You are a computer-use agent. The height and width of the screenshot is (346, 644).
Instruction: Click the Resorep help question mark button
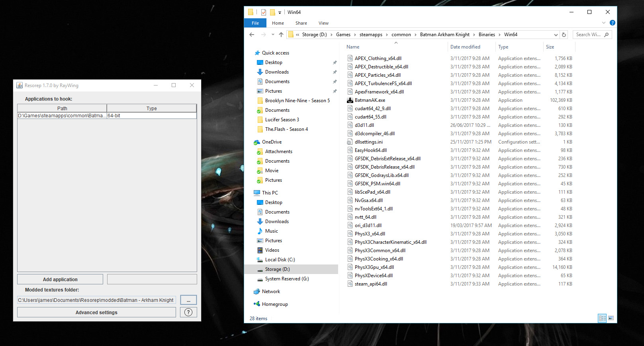pos(188,312)
